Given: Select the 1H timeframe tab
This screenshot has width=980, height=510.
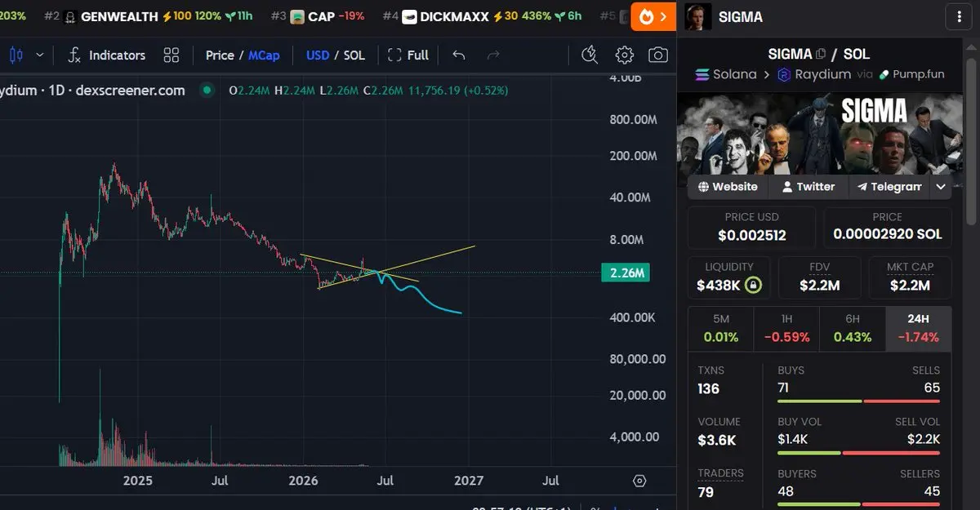Looking at the screenshot, I should 787,329.
